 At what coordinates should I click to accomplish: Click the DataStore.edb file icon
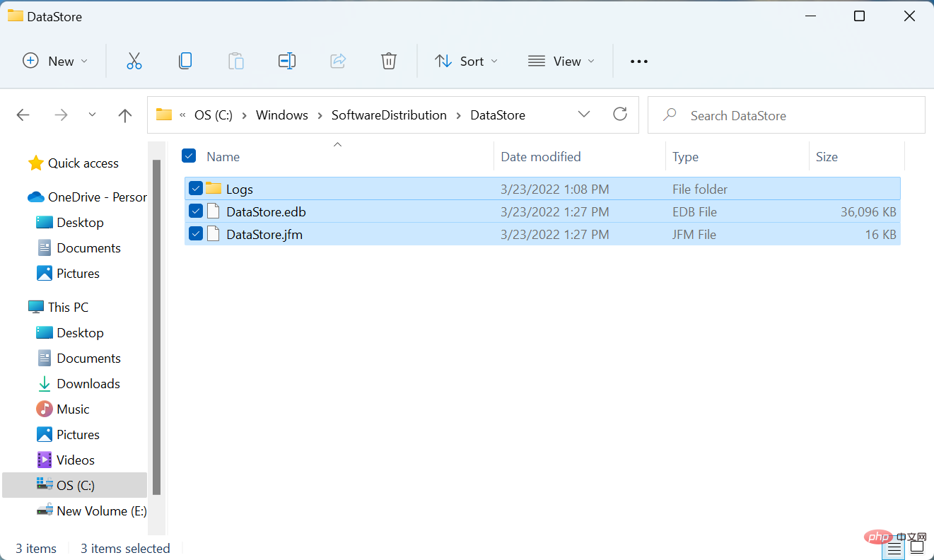tap(214, 211)
